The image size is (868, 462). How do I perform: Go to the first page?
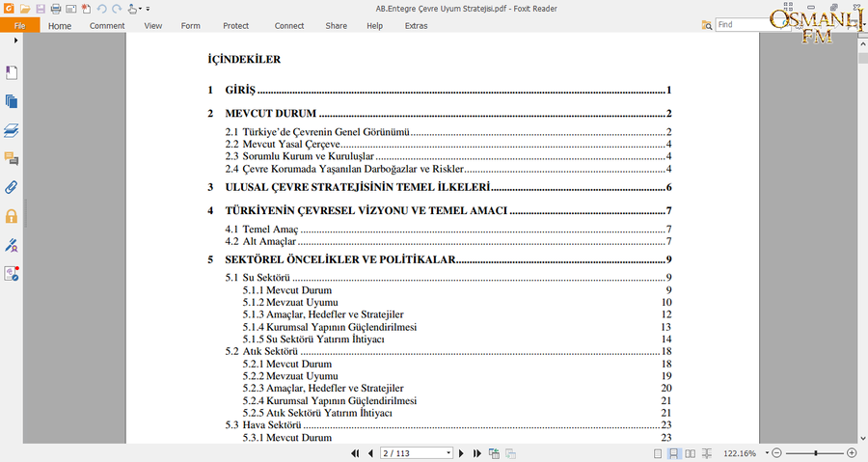(355, 453)
